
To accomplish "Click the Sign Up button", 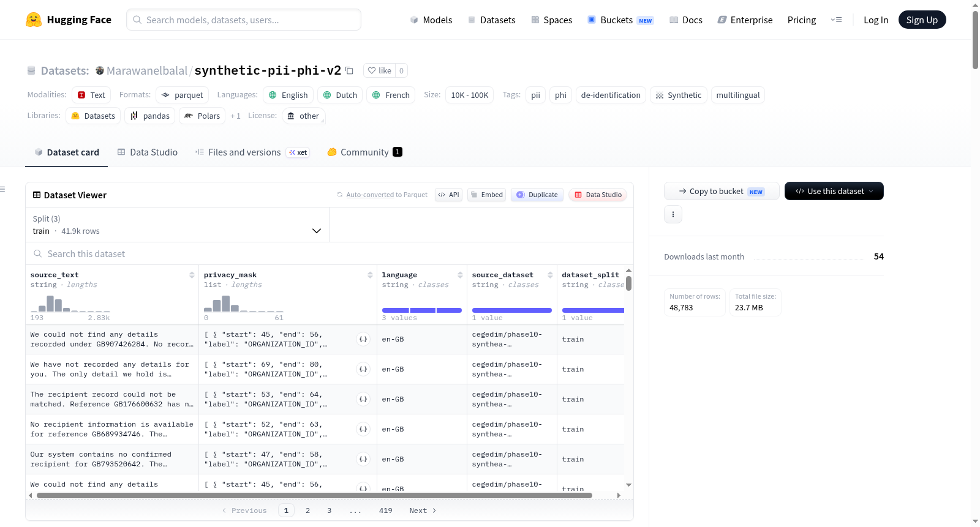I will tap(922, 20).
